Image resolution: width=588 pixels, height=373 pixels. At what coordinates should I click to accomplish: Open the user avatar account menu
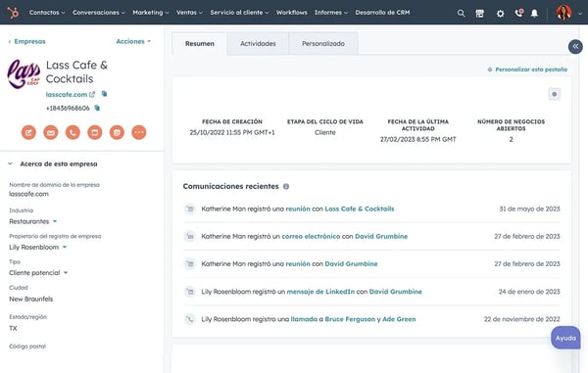(563, 13)
